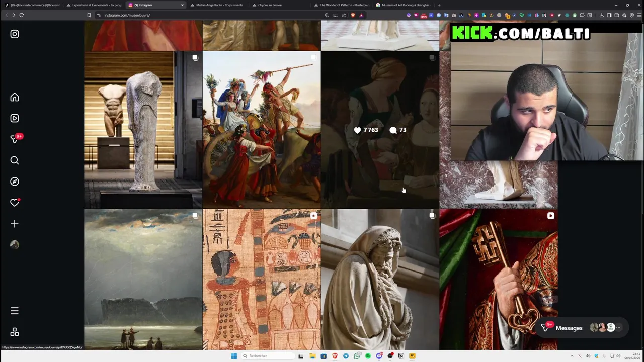
Task: Open the Meta apps grid icon in sidebar
Action: (15, 332)
